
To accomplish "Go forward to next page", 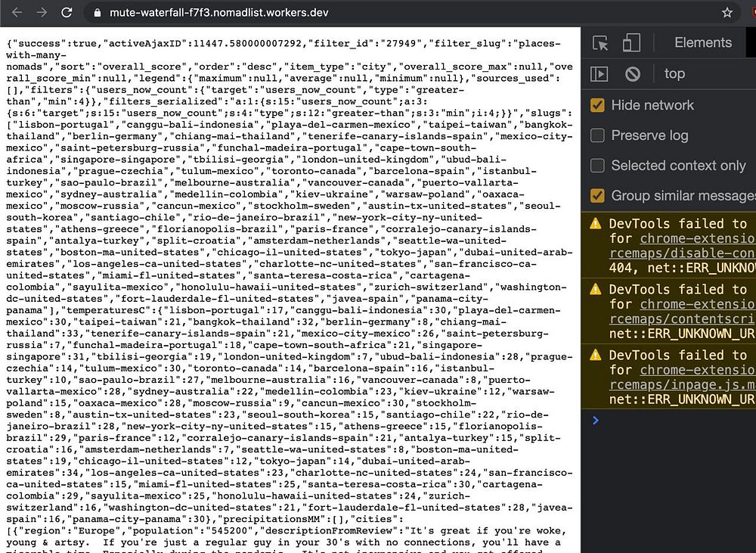I will pos(42,13).
